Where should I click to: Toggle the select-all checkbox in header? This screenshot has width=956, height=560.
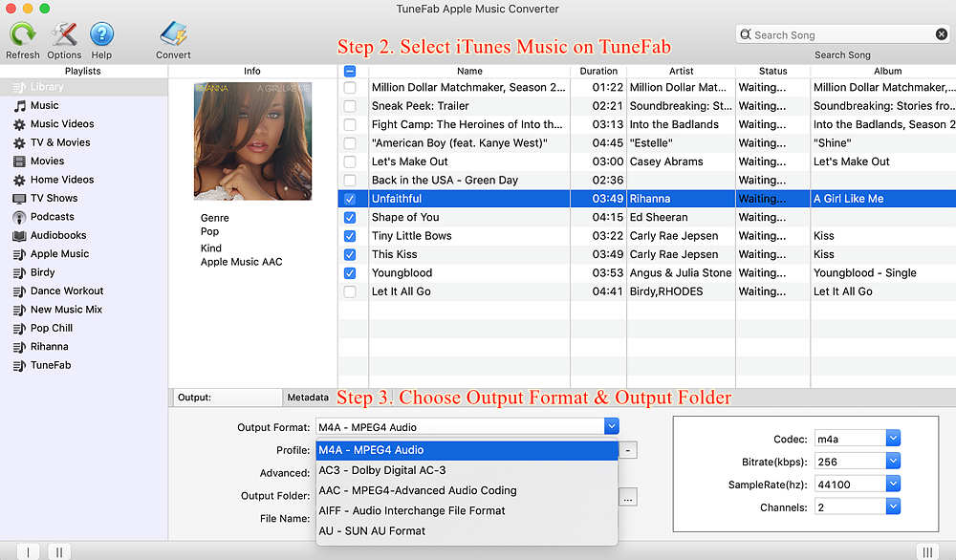pos(350,72)
